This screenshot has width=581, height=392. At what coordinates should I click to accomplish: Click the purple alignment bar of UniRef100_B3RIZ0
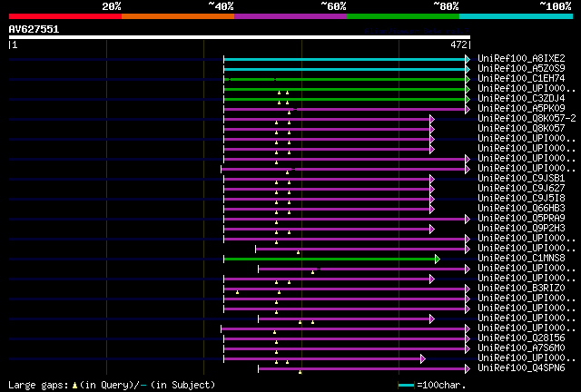tap(345, 289)
